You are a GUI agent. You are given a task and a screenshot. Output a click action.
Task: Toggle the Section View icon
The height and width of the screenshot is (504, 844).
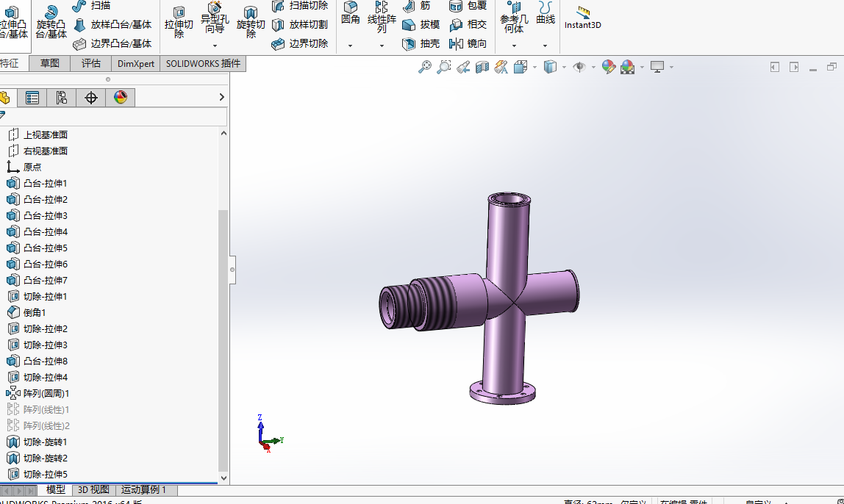click(482, 67)
